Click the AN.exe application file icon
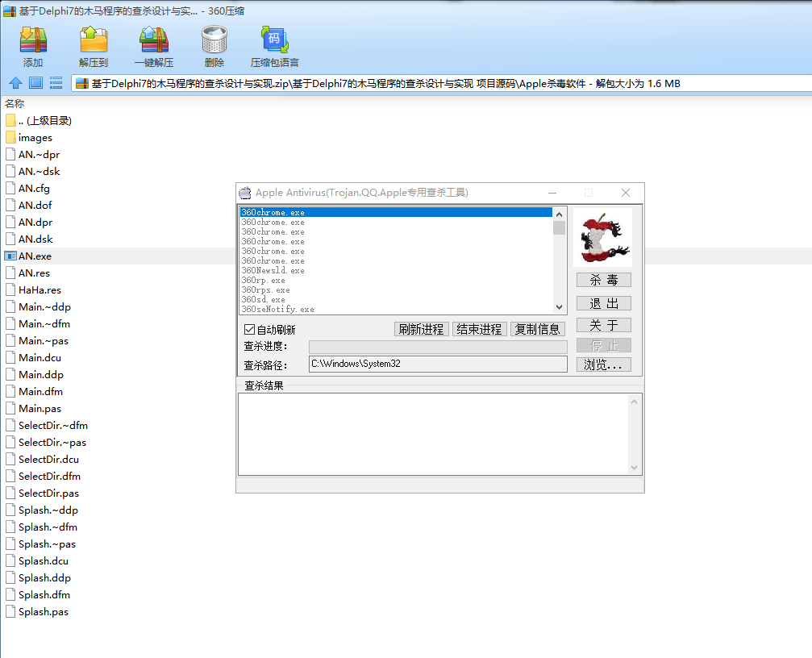Screen dimensions: 812x658 pyautogui.click(x=10, y=256)
